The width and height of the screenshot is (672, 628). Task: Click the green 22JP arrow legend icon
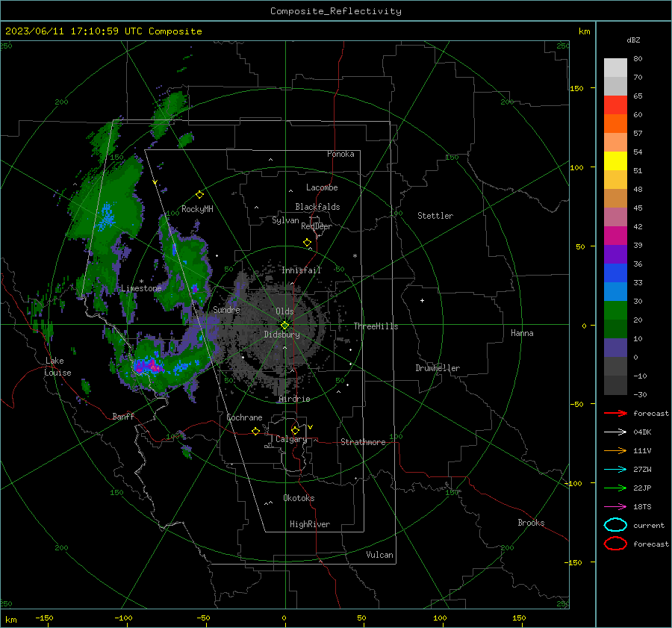point(615,488)
